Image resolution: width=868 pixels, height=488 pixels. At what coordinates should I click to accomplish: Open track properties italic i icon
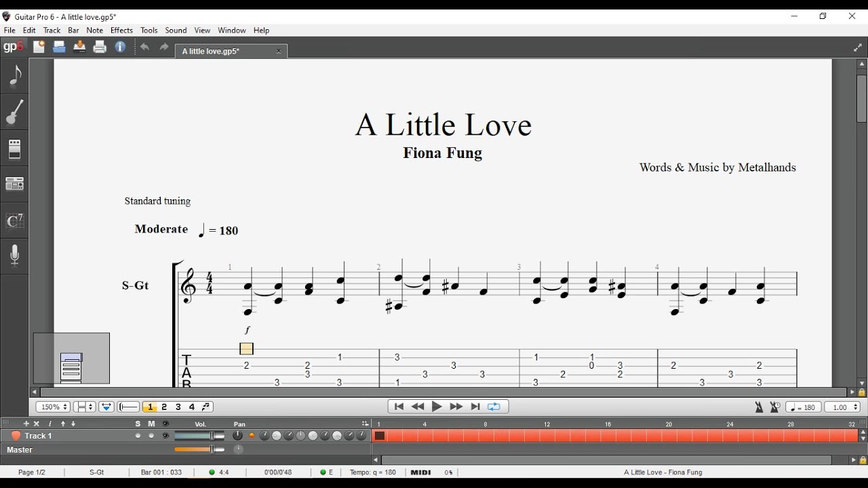click(50, 424)
